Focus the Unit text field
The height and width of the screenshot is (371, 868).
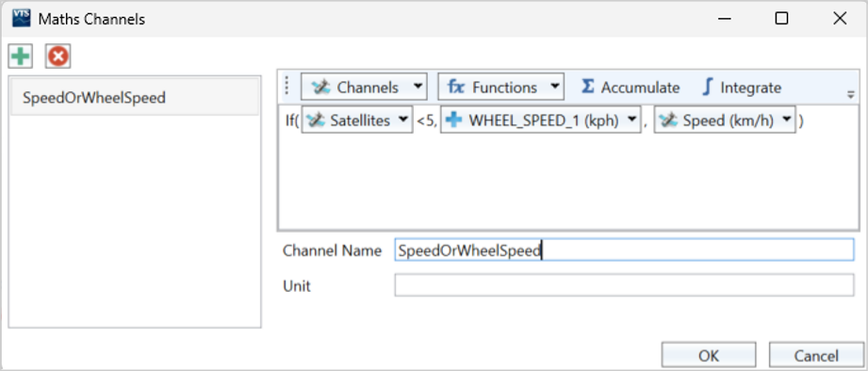(624, 285)
